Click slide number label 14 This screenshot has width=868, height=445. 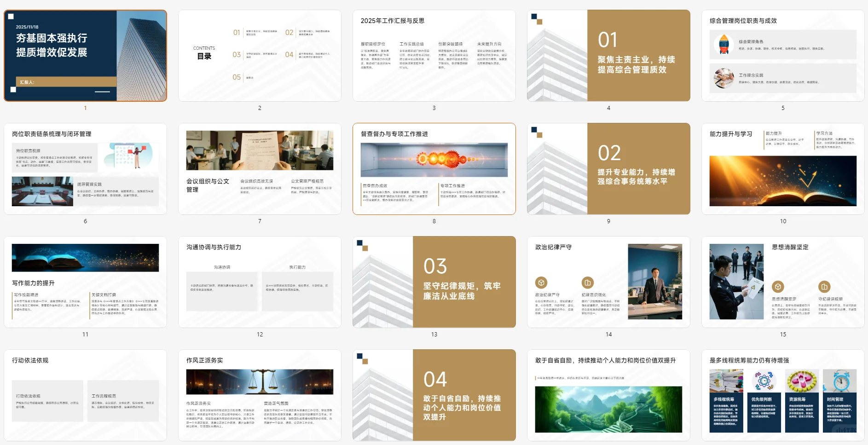coord(608,335)
